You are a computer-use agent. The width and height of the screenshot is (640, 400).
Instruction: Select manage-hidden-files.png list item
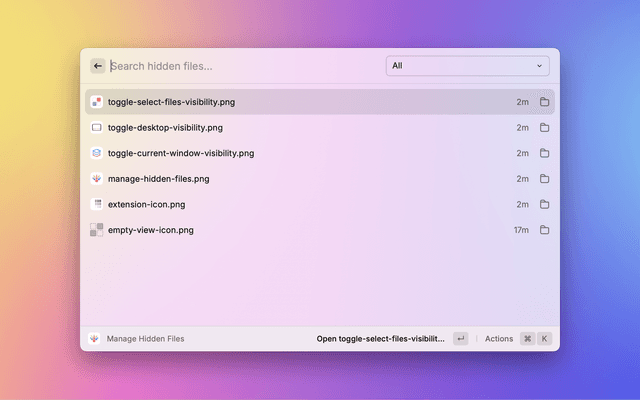click(x=300, y=179)
